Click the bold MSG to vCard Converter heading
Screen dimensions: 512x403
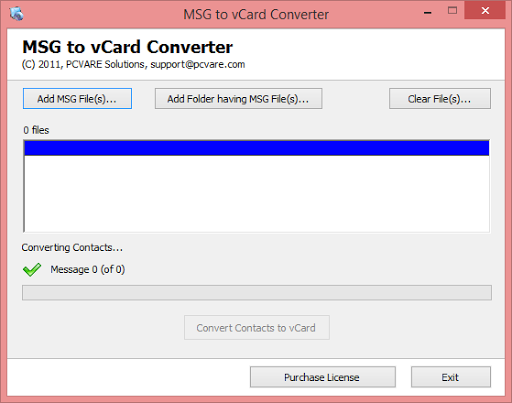coord(127,47)
